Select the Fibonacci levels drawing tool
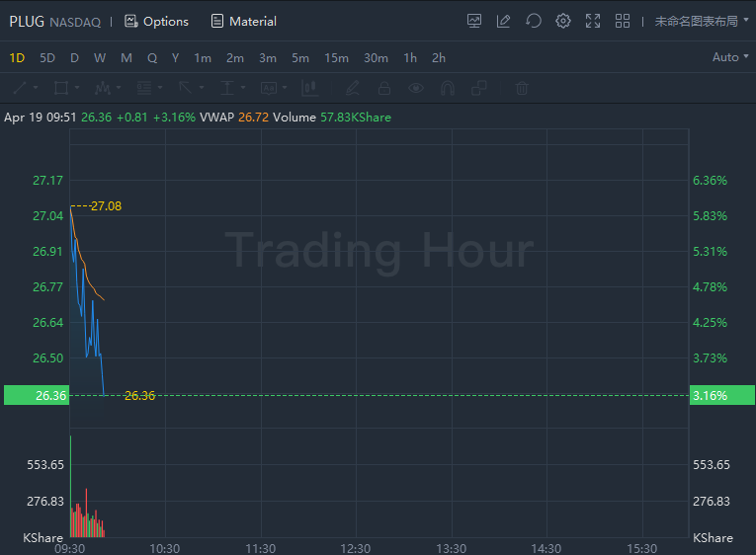This screenshot has width=756, height=555. (x=144, y=88)
